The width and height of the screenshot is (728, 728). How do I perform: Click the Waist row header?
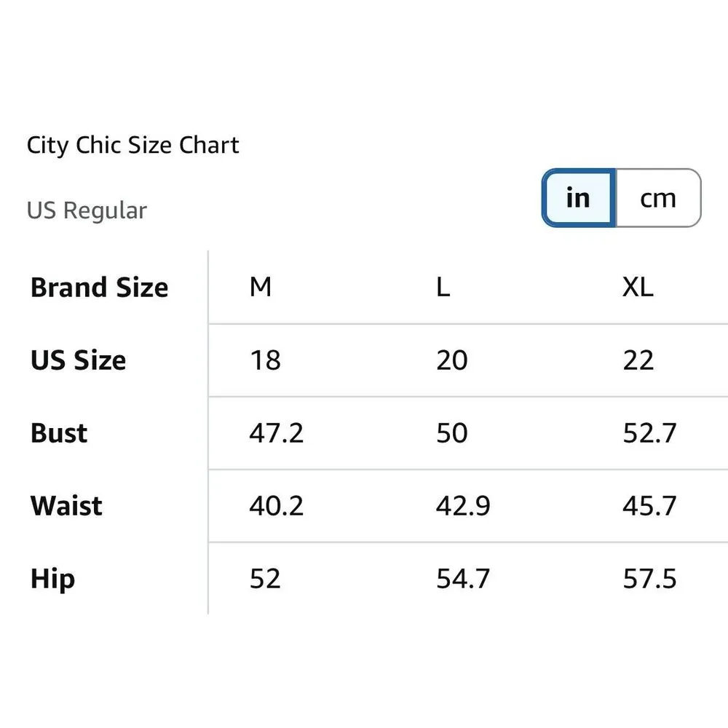(x=66, y=506)
